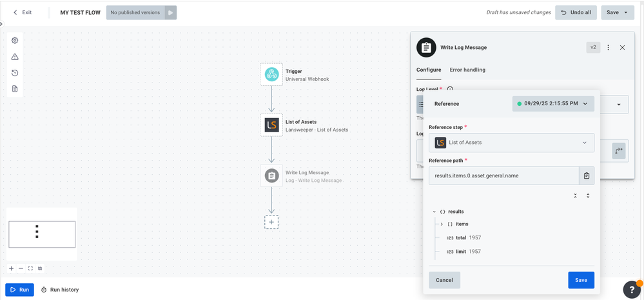
Task: Zoom in on the canvas
Action: pos(11,268)
